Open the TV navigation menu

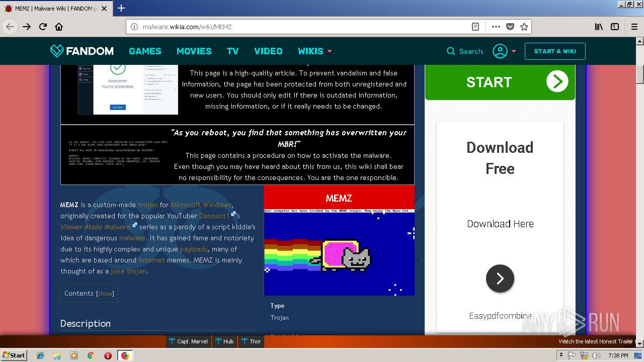pos(232,51)
